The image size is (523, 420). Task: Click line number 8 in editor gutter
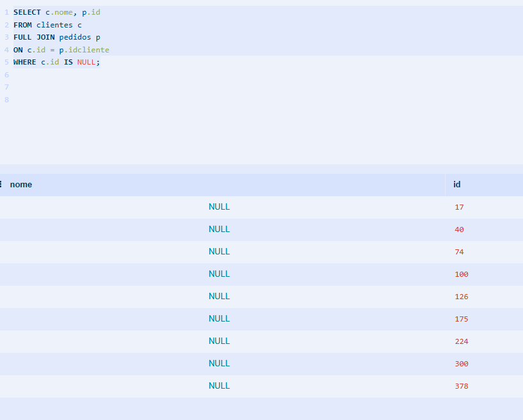6,100
